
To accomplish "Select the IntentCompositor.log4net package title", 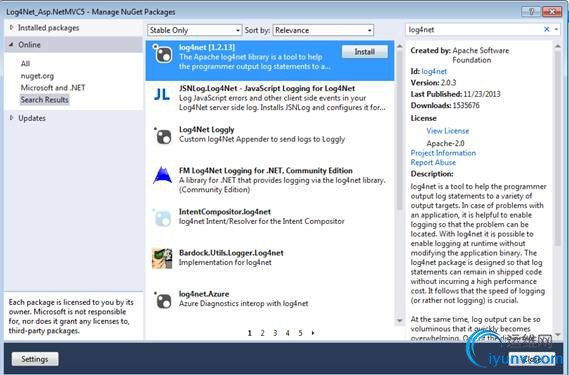I will pyautogui.click(x=225, y=212).
